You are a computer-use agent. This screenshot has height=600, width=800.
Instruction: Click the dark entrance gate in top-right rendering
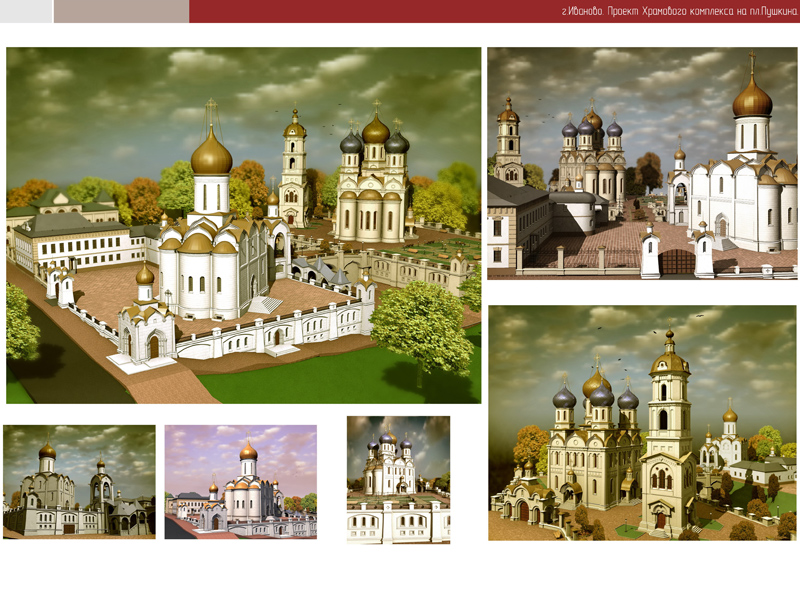[677, 262]
